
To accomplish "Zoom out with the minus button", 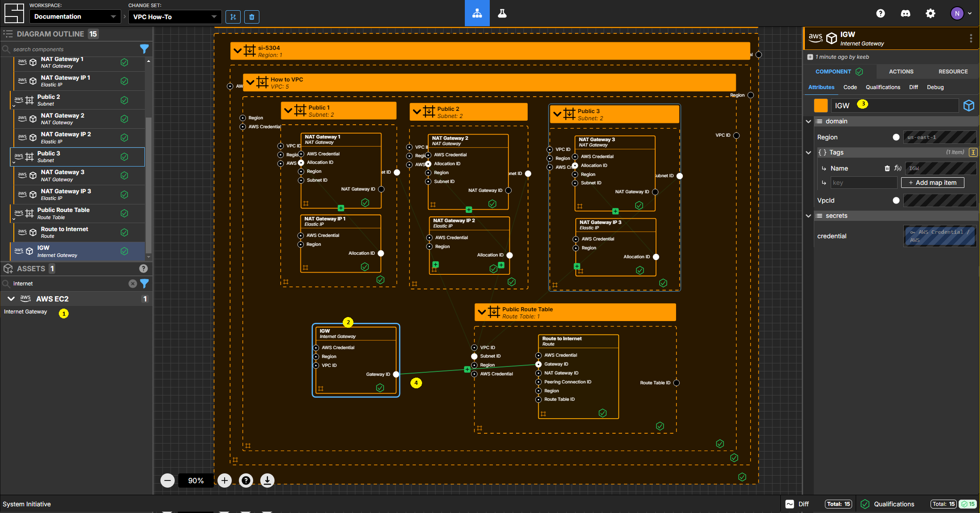I will tap(168, 480).
